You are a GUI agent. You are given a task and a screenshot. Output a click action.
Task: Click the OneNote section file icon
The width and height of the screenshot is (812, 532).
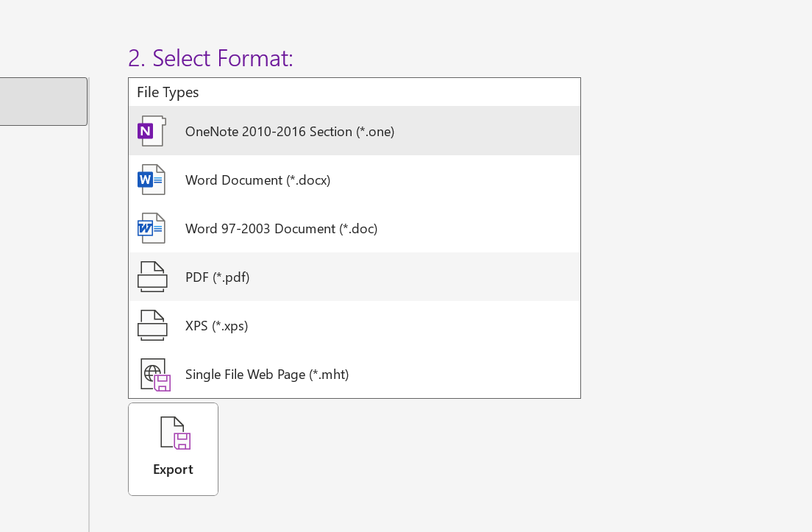pos(152,131)
